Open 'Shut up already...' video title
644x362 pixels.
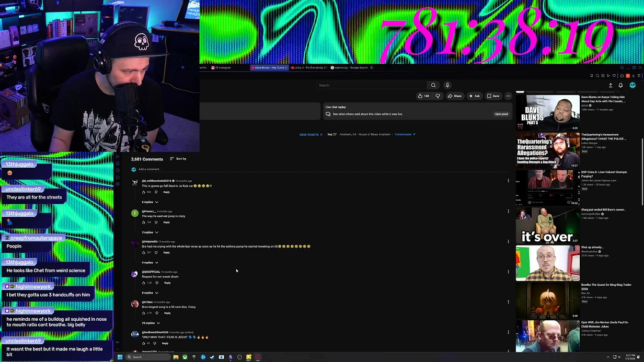(x=592, y=247)
